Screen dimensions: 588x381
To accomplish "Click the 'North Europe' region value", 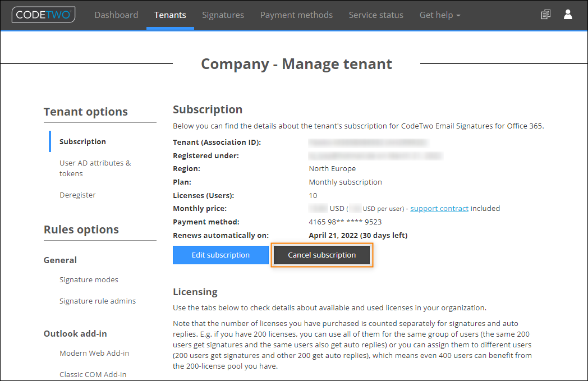I will point(332,169).
